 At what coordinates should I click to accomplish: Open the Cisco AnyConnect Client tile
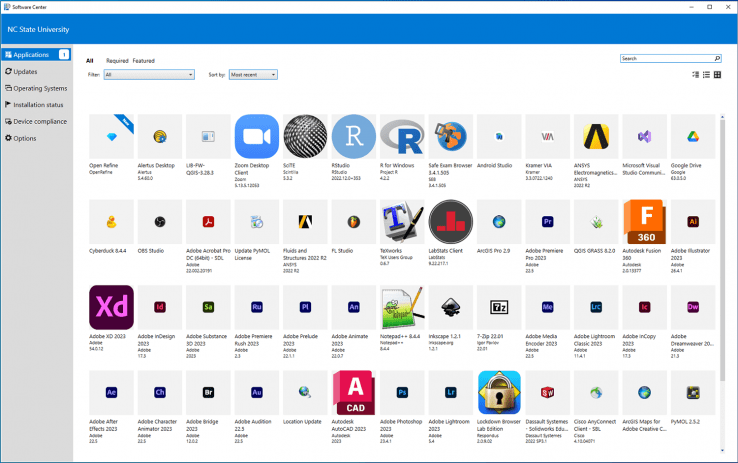coord(596,392)
